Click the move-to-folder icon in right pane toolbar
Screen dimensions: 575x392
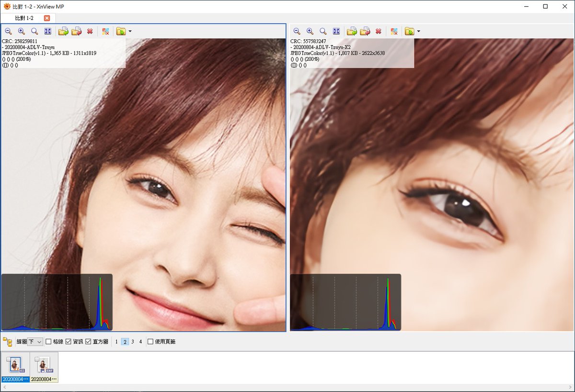365,31
